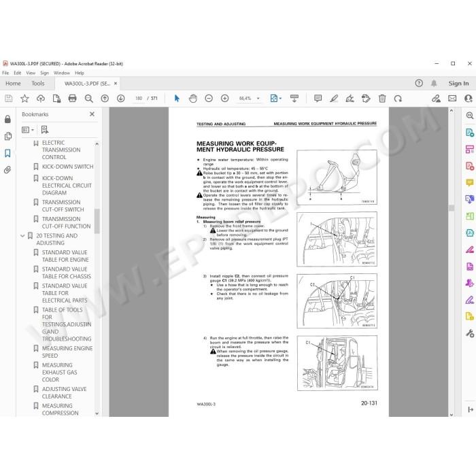Add a new bookmark
This screenshot has width=476, height=476.
point(45,130)
